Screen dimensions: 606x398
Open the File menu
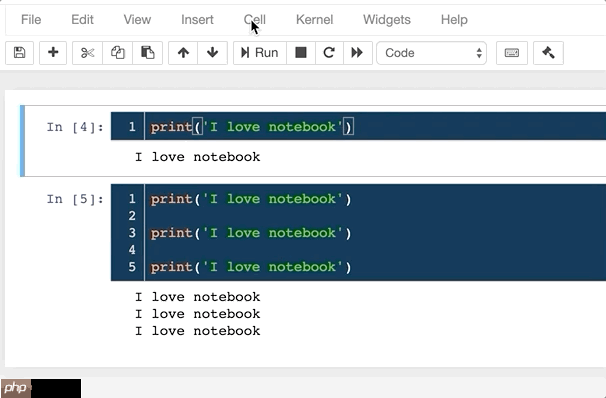[x=31, y=19]
